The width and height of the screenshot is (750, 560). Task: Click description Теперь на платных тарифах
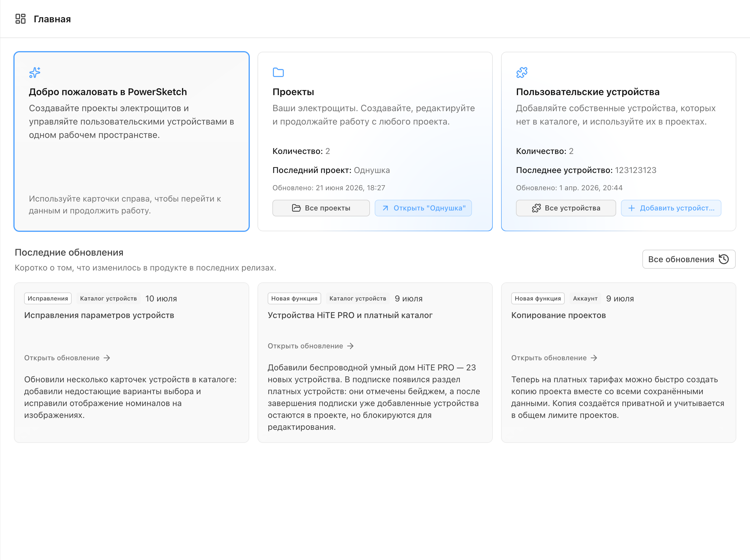[x=618, y=397]
